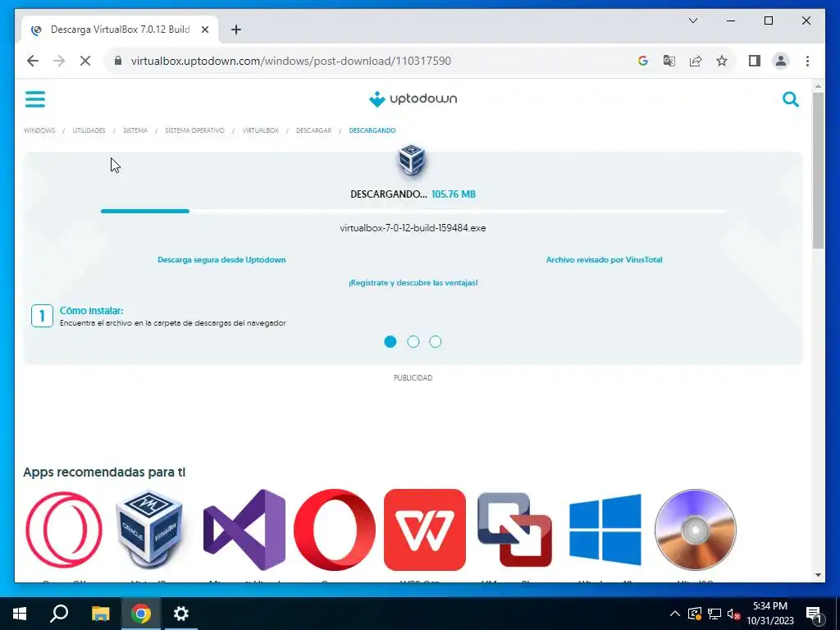Open File Explorer from taskbar
840x630 pixels.
tap(100, 614)
